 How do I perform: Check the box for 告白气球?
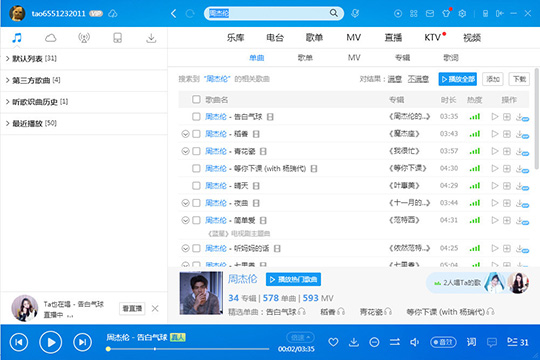(196, 117)
